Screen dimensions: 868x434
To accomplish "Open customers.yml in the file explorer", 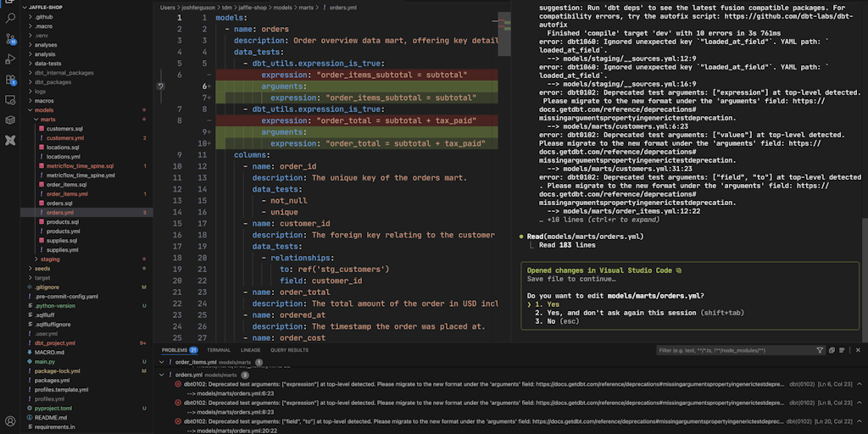I will [x=65, y=138].
